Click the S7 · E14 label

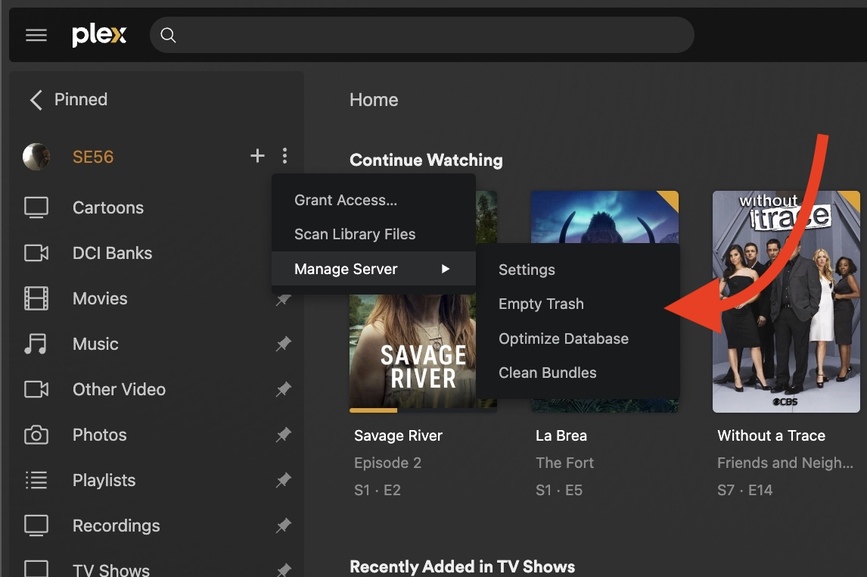745,490
